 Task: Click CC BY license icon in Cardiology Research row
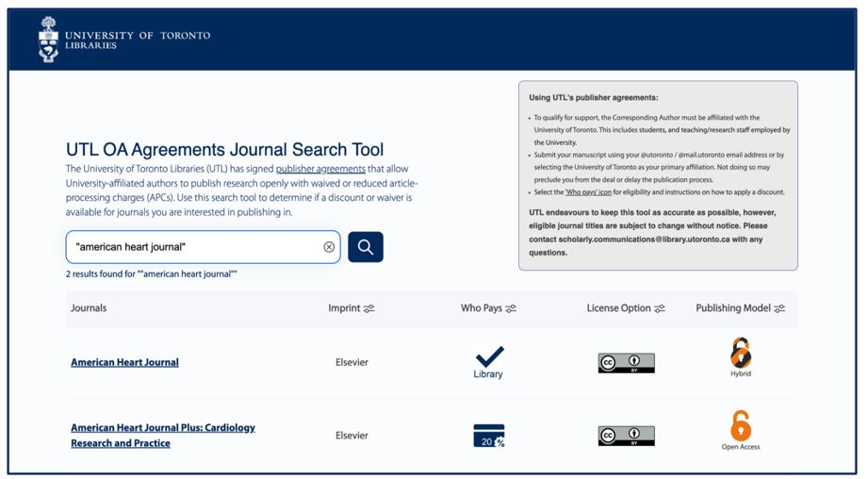click(626, 436)
